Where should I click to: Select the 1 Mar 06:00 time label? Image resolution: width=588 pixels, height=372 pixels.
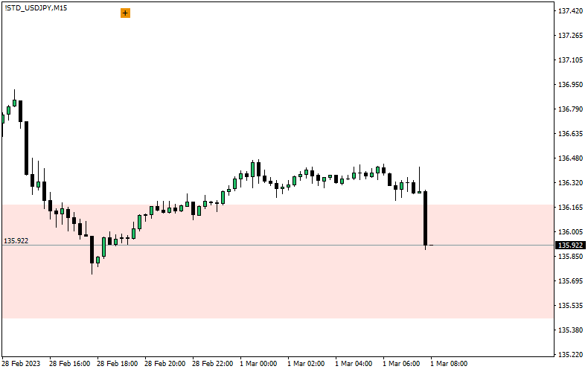(x=401, y=364)
